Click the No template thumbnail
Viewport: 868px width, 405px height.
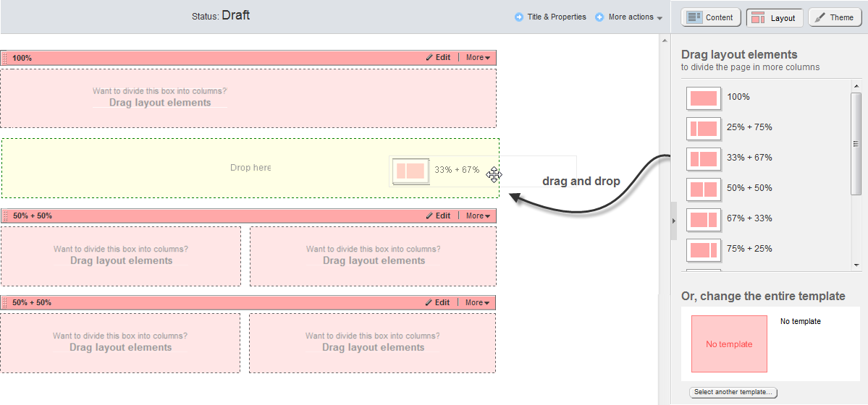(x=729, y=344)
